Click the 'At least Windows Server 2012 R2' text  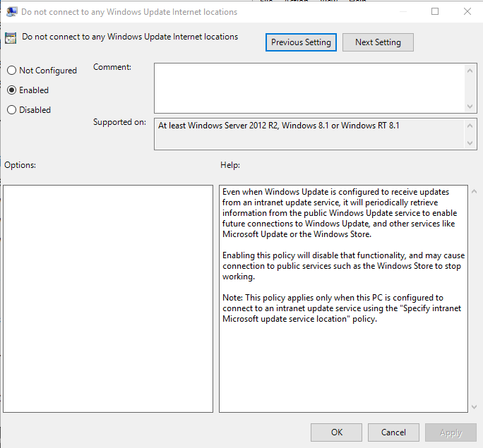pyautogui.click(x=279, y=126)
